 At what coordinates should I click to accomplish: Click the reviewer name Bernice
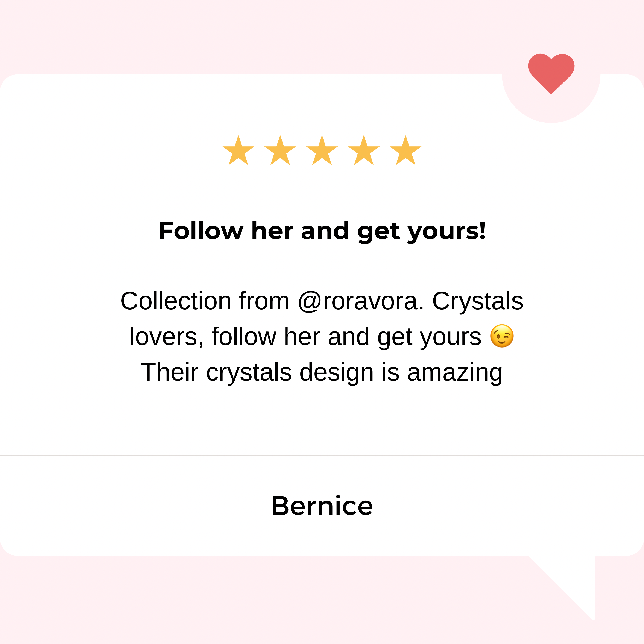pos(322,506)
